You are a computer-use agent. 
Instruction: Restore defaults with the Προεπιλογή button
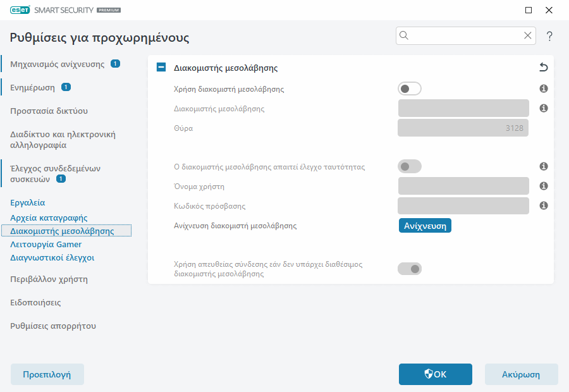click(47, 374)
